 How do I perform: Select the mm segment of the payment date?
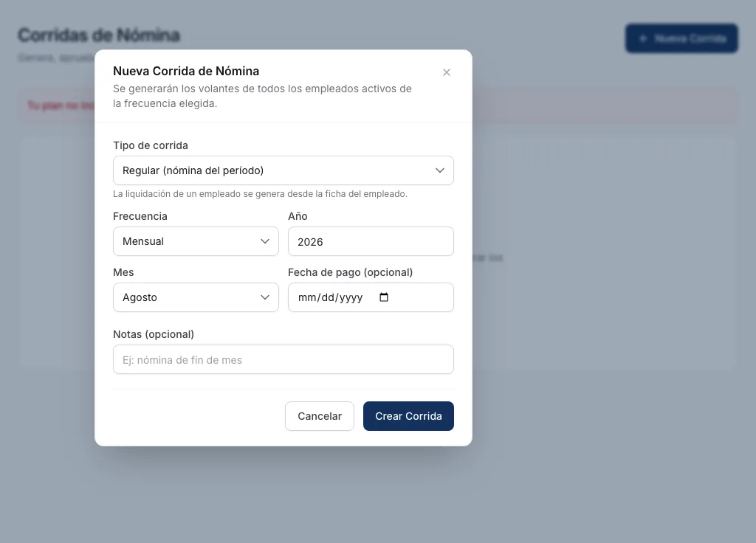coord(307,298)
